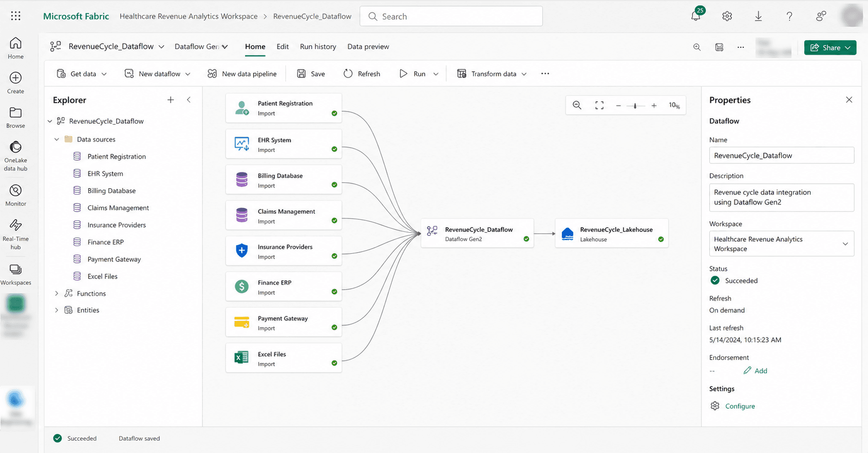Switch to the Home tab
The height and width of the screenshot is (453, 868).
[255, 47]
